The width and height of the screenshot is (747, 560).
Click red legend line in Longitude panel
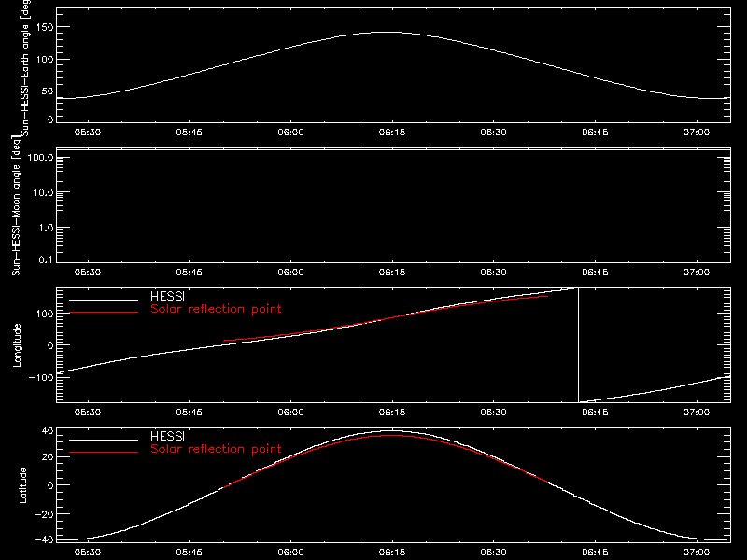point(104,313)
